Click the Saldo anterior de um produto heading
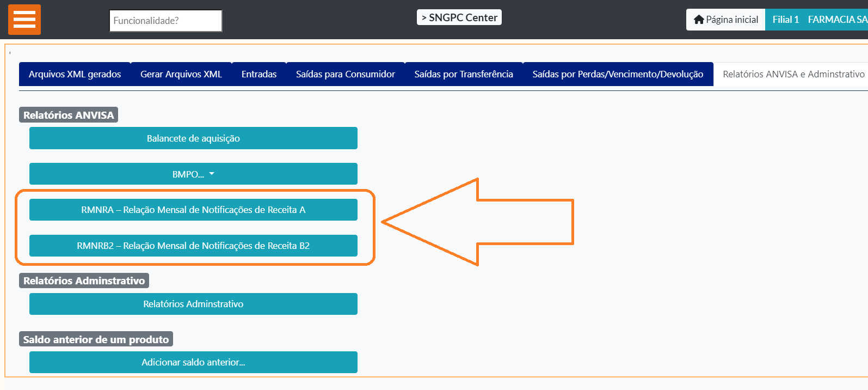 click(x=96, y=339)
